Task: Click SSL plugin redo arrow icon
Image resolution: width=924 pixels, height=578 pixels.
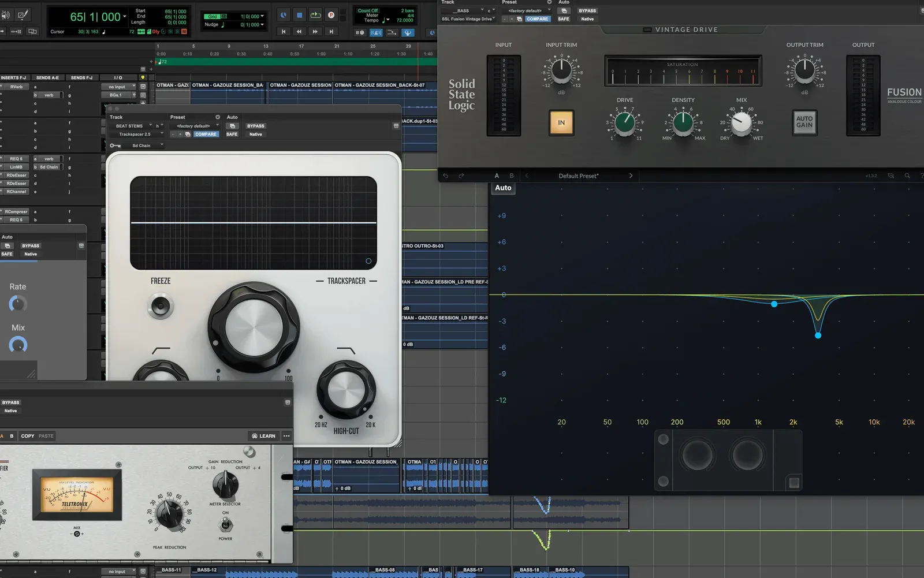Action: tap(461, 176)
